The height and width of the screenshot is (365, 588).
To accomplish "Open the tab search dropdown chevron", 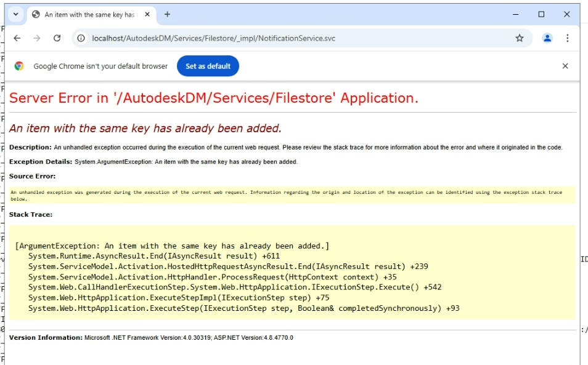I will 15,13.
